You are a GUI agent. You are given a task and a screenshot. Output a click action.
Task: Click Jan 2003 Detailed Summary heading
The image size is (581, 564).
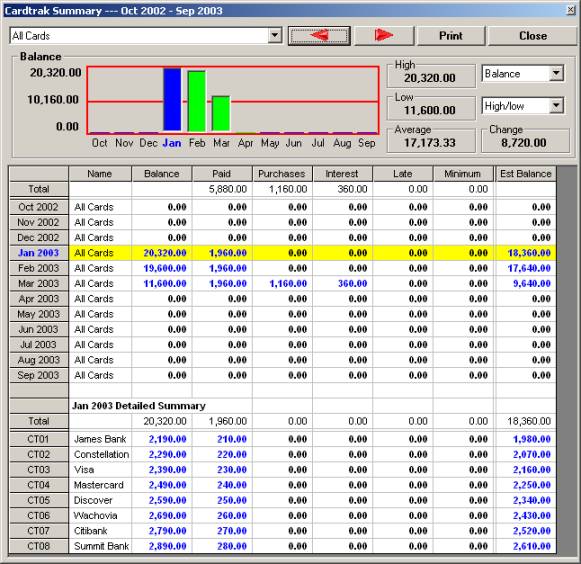[139, 406]
